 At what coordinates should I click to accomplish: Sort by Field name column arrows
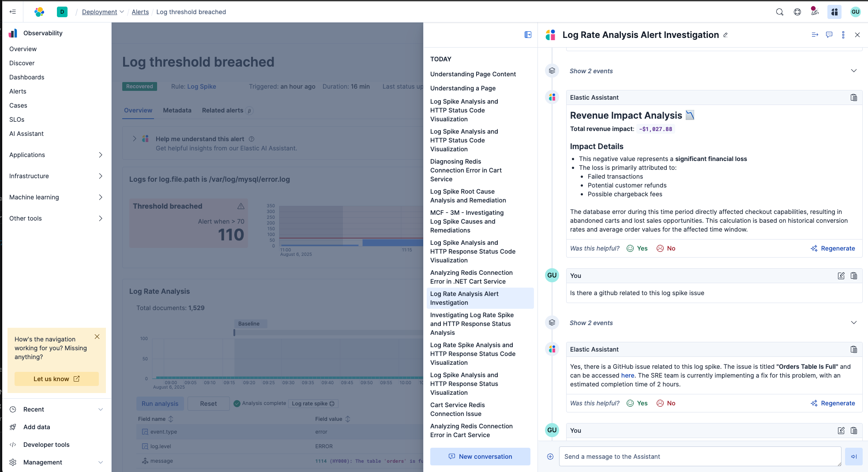[x=171, y=419]
